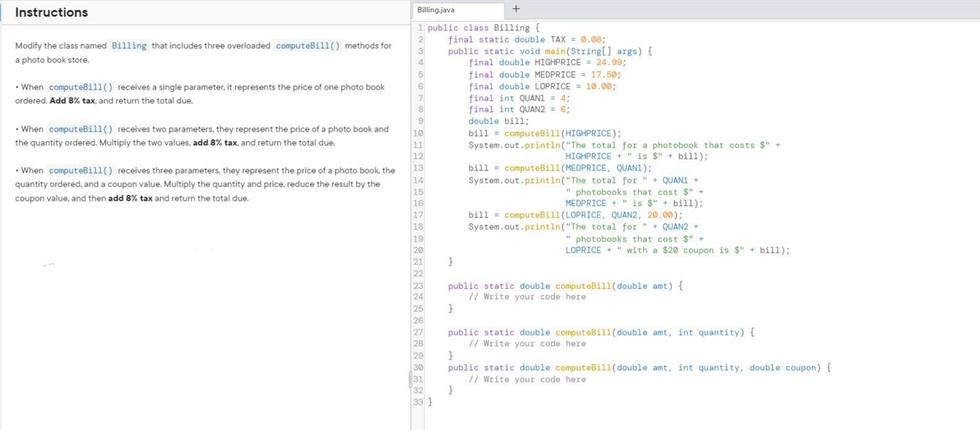Click the MEDPRICE declaration line
Viewport: 980px width, 430px height.
coord(544,75)
